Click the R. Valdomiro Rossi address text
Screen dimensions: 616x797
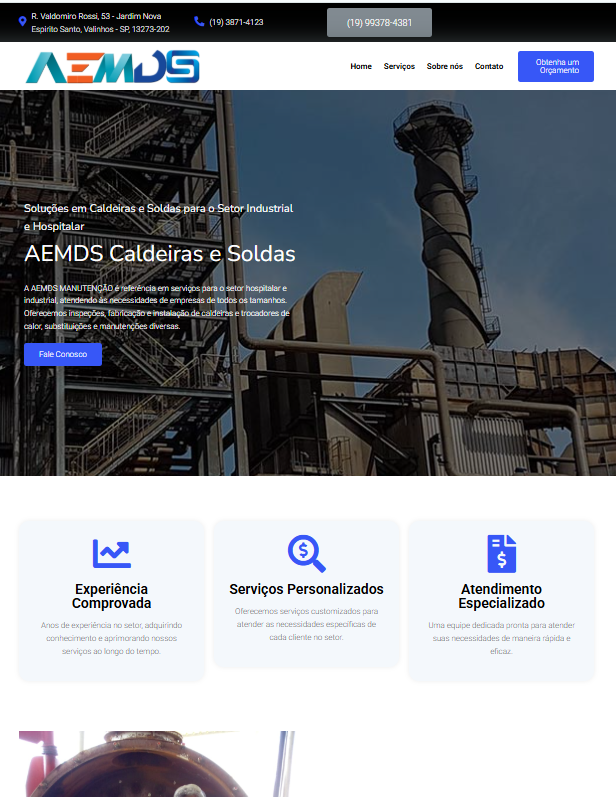coord(100,23)
